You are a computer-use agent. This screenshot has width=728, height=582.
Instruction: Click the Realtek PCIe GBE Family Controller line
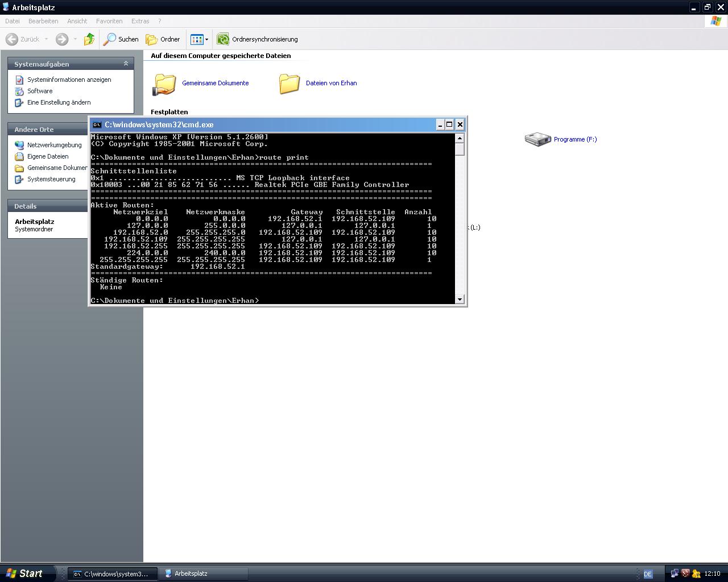tap(250, 185)
